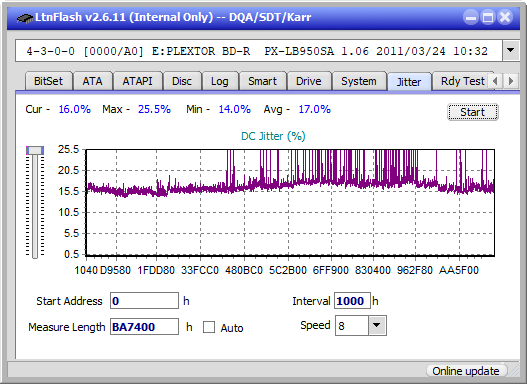Expand the drive selection dropdown
This screenshot has height=384, width=527.
[x=511, y=51]
